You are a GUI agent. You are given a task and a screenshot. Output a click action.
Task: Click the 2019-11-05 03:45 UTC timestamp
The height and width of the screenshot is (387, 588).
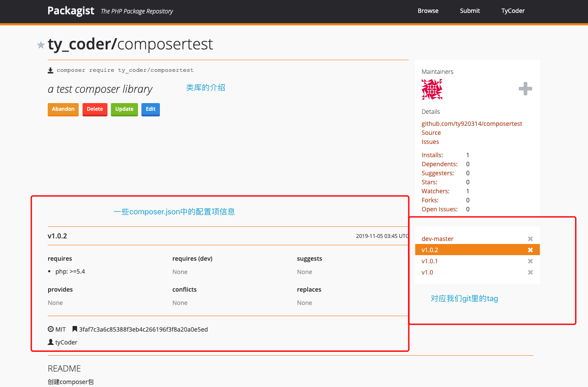coord(382,236)
